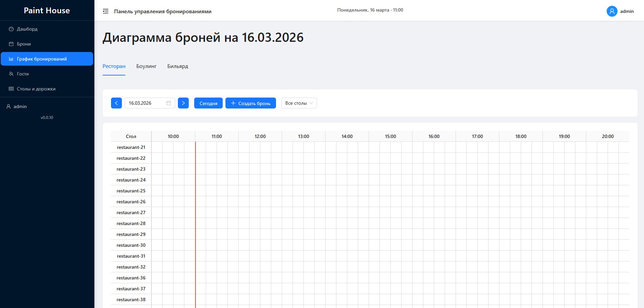The height and width of the screenshot is (308, 644).
Task: Click the Сегодня button
Action: pyautogui.click(x=208, y=103)
